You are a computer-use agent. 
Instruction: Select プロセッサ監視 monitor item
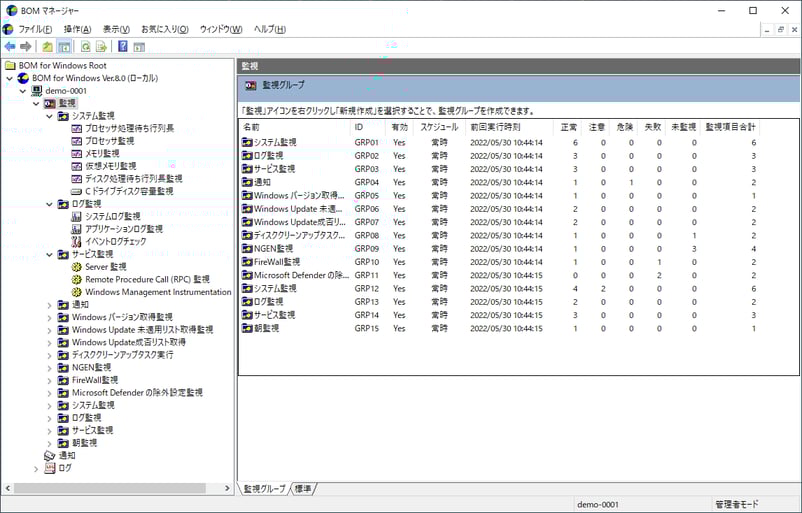[109, 141]
